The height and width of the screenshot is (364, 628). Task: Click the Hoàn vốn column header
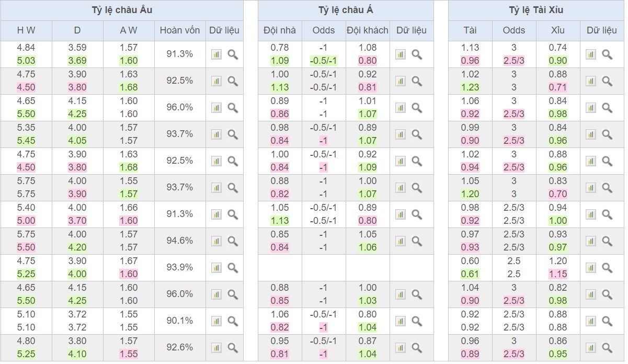(x=180, y=30)
